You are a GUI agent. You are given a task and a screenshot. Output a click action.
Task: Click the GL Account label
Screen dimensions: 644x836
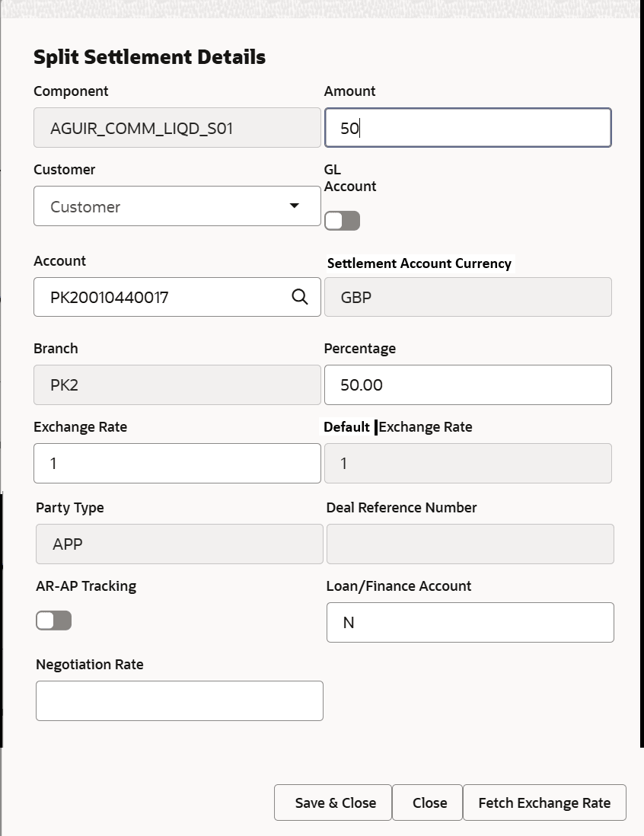(x=349, y=178)
